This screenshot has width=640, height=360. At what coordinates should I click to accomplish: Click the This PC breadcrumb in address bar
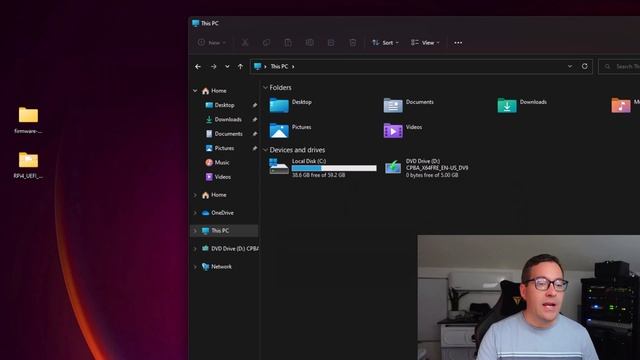click(279, 67)
